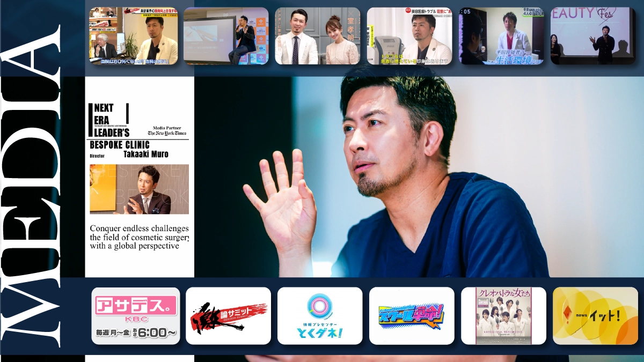
Task: Click the スクール革命! logo tile
Action: click(x=412, y=316)
